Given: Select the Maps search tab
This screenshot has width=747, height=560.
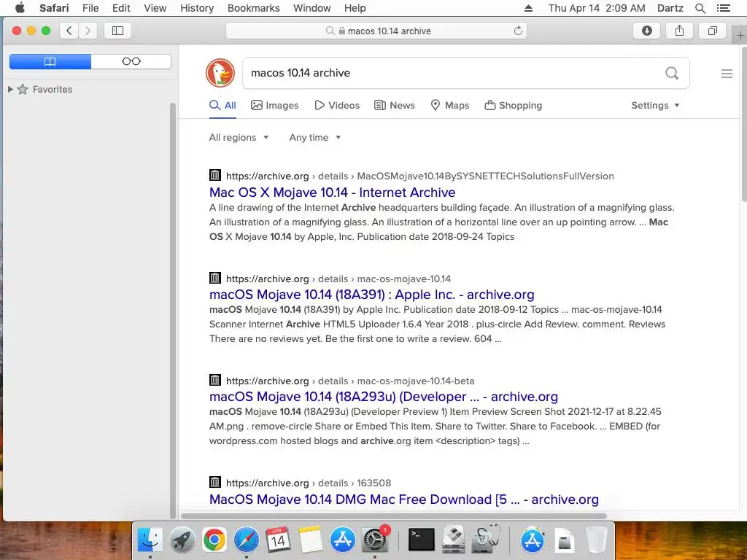Looking at the screenshot, I should click(x=449, y=105).
